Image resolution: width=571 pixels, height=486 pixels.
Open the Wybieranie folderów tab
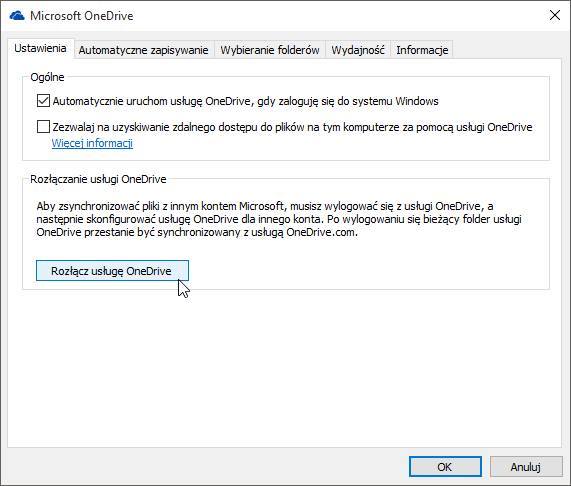click(x=270, y=50)
